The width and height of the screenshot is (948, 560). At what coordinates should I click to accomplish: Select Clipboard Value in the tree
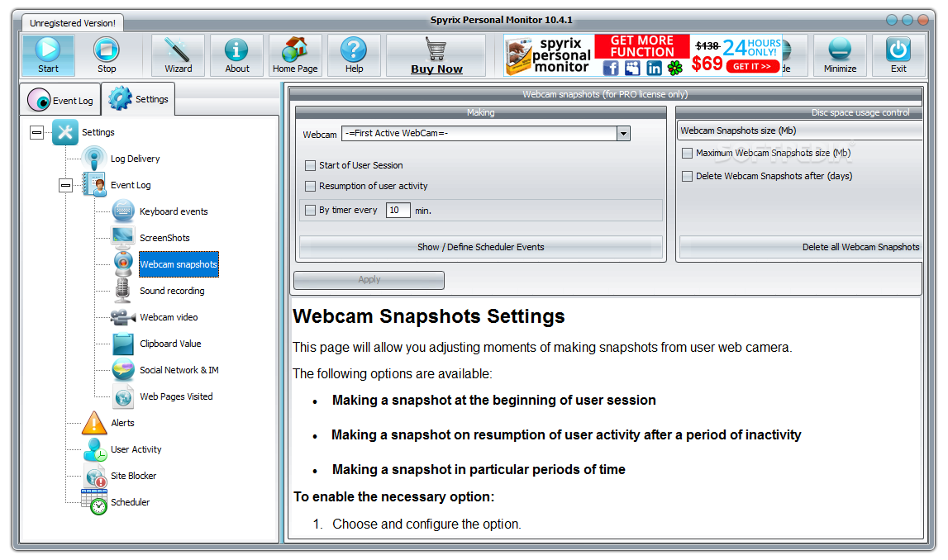(x=170, y=344)
